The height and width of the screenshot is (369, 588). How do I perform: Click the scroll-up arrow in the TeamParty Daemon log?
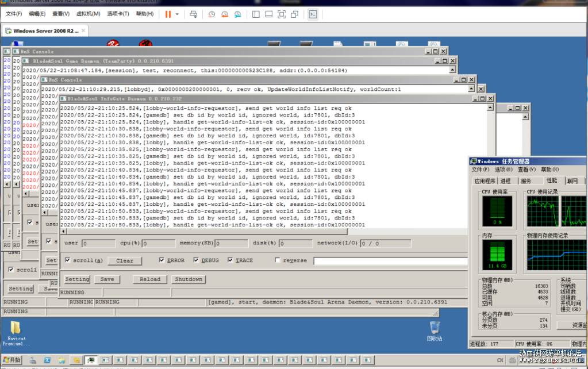tap(452, 70)
